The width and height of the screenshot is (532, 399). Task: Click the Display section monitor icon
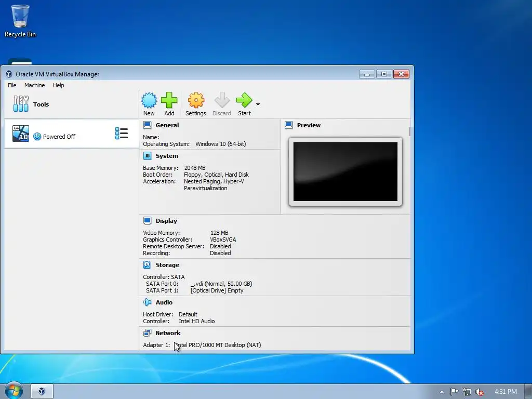pos(147,221)
